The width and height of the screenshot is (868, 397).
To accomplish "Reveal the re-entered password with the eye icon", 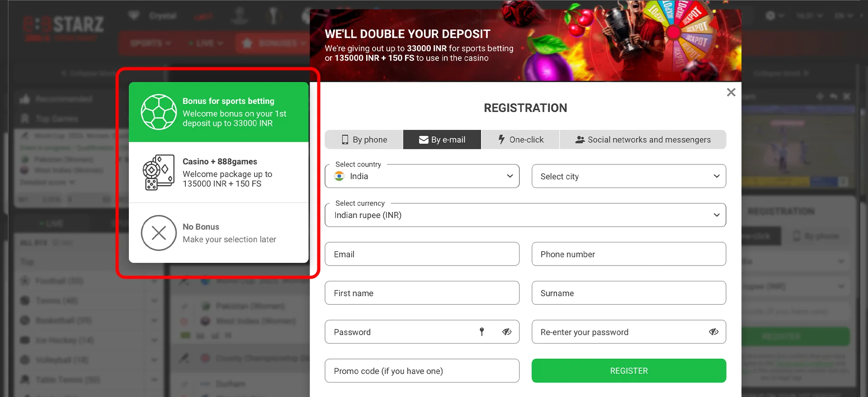I will (713, 332).
